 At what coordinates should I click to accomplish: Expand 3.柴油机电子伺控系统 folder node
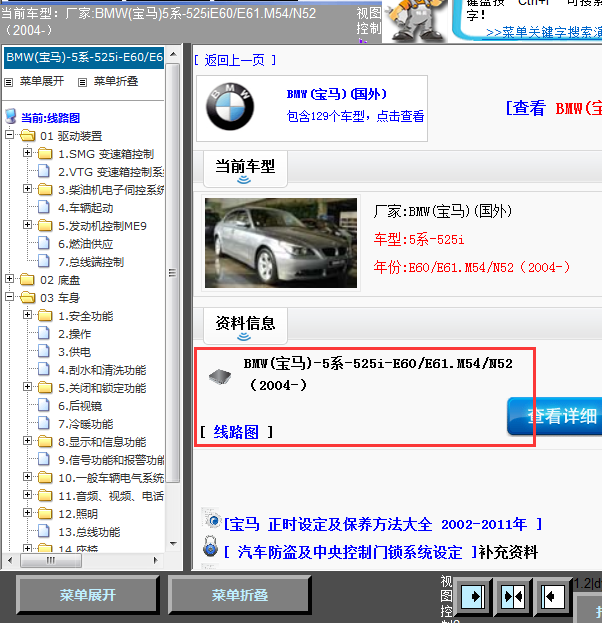click(27, 189)
